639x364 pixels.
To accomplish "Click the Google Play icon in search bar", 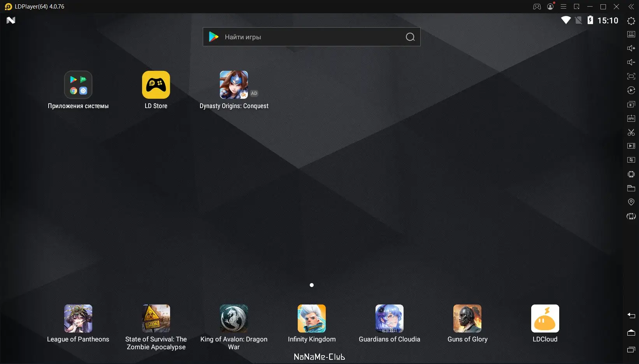I will click(x=214, y=37).
